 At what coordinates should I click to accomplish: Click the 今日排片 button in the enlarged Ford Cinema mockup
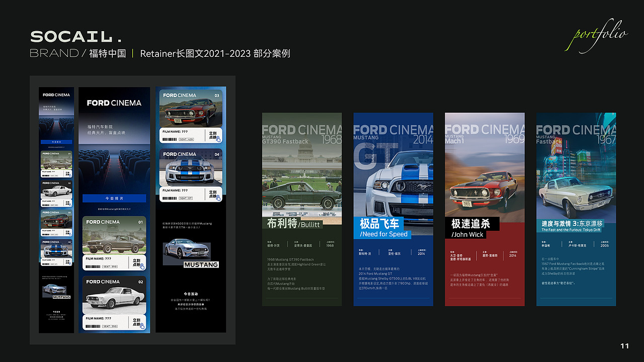[114, 198]
